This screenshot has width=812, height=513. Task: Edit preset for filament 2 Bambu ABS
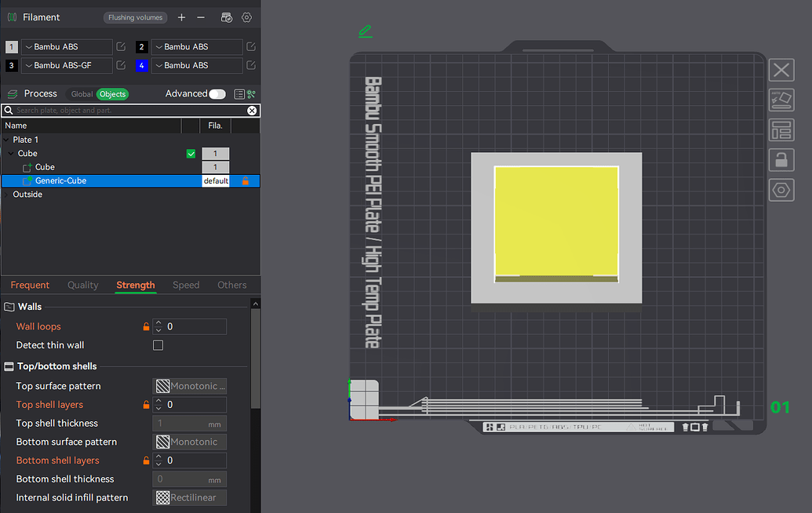(250, 46)
